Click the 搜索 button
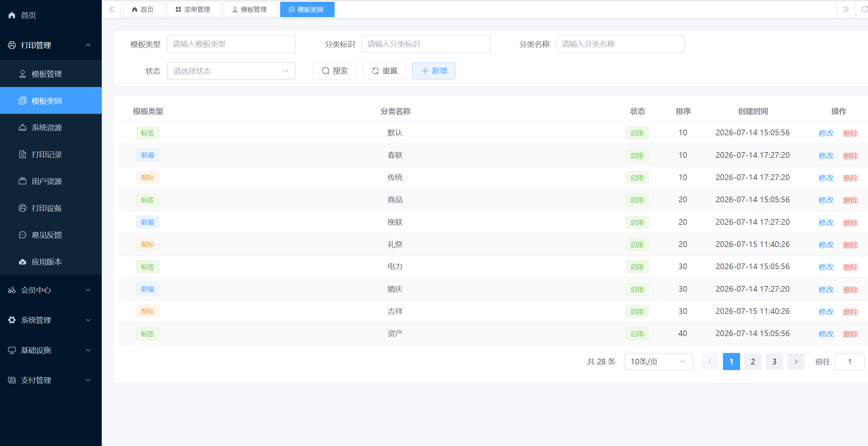This screenshot has width=868, height=446. click(x=335, y=71)
